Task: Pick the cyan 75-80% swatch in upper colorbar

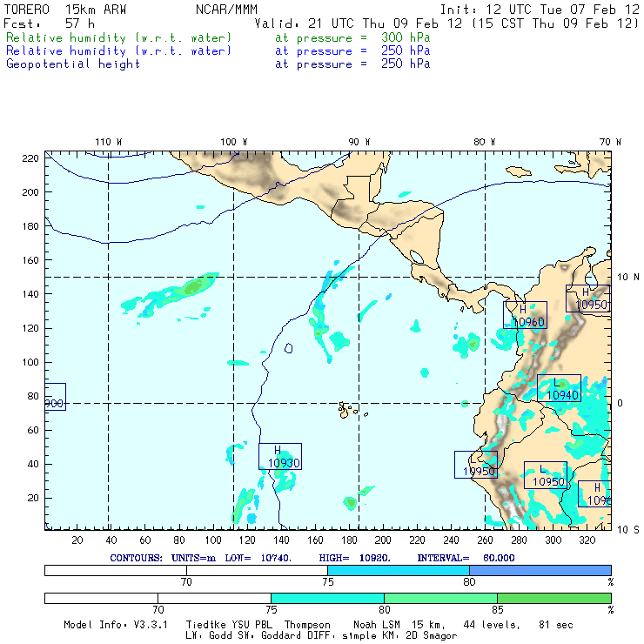Action: pyautogui.click(x=398, y=569)
